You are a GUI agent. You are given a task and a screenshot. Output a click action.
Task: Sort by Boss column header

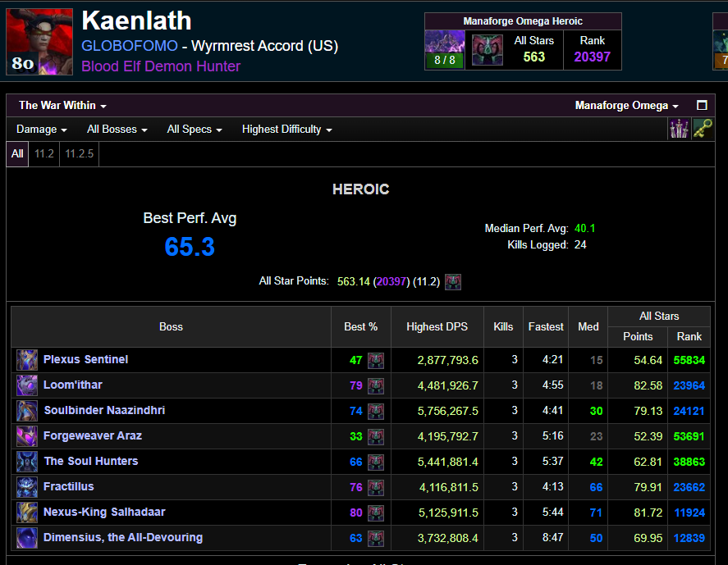(171, 326)
